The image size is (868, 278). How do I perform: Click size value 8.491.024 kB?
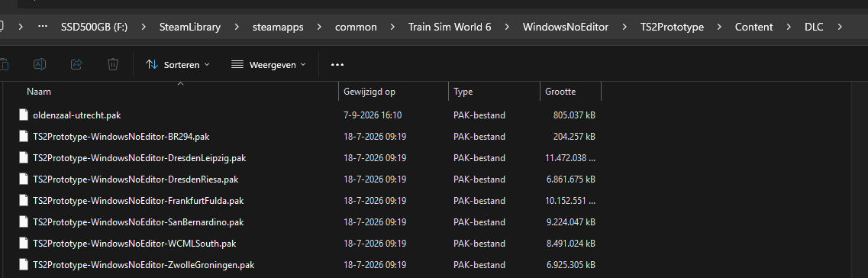571,243
